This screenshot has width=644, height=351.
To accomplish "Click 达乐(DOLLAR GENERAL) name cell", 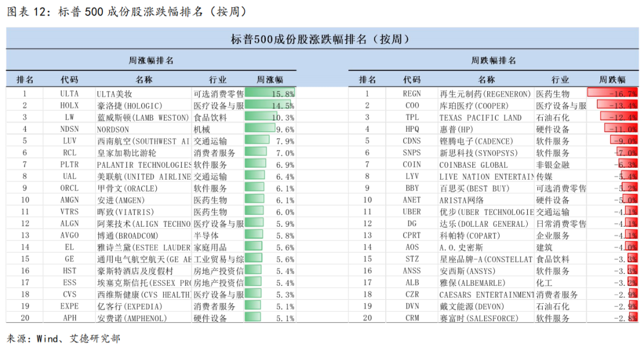I will click(484, 224).
